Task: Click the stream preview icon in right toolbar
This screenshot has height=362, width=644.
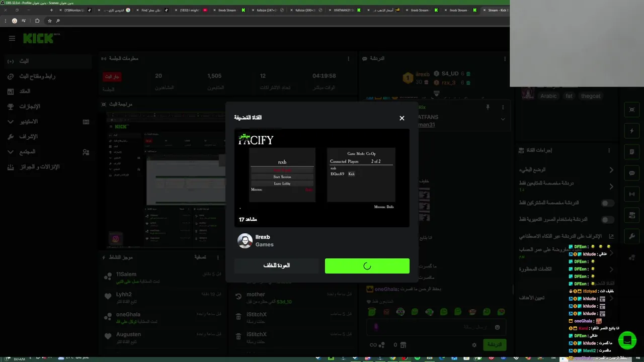Action: pyautogui.click(x=632, y=110)
